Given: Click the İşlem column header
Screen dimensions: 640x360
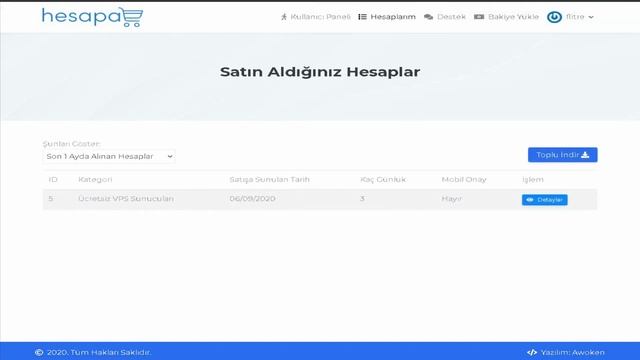Looking at the screenshot, I should 533,179.
